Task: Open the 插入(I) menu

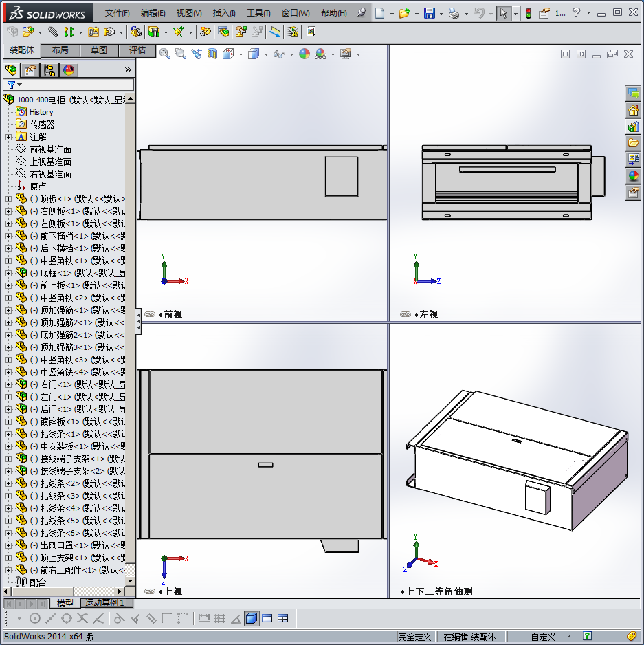Action: [224, 13]
